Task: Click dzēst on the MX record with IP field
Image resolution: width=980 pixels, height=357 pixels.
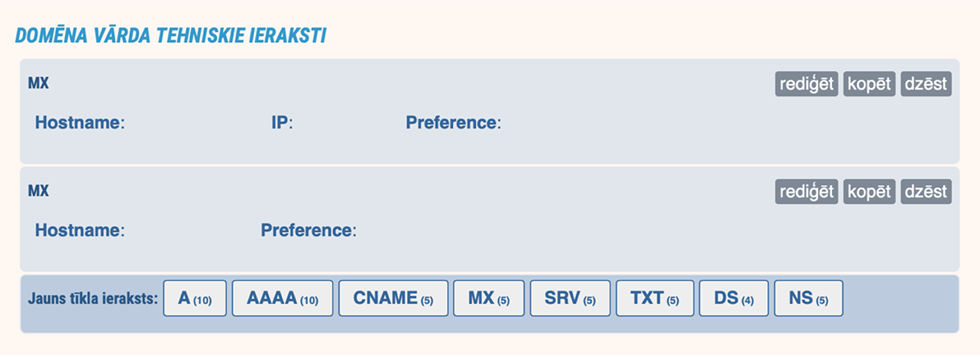Action: click(x=927, y=84)
